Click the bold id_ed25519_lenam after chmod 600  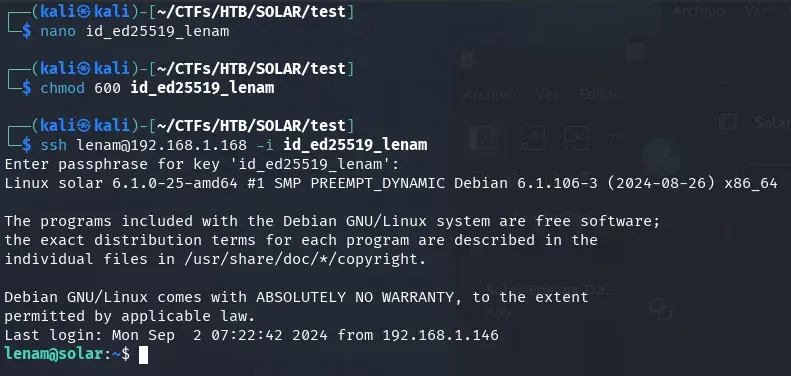point(202,88)
